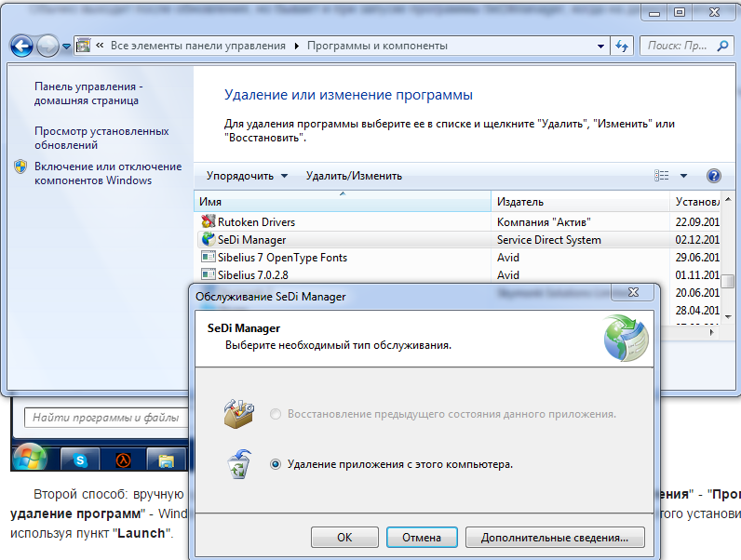Click the search magnifier icon

pyautogui.click(x=722, y=46)
